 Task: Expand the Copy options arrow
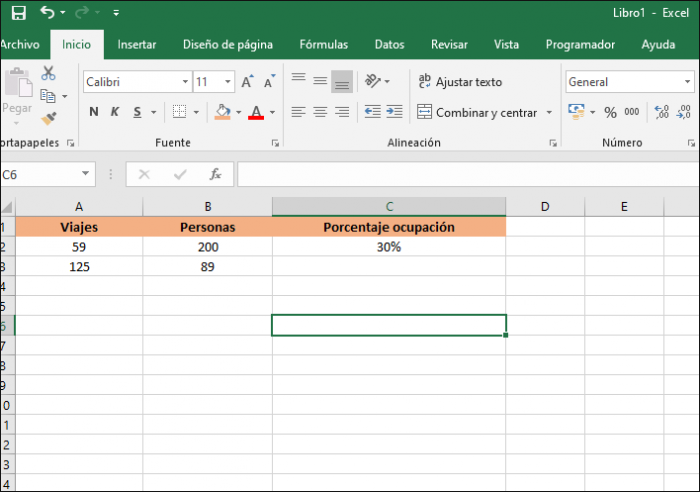(x=65, y=96)
